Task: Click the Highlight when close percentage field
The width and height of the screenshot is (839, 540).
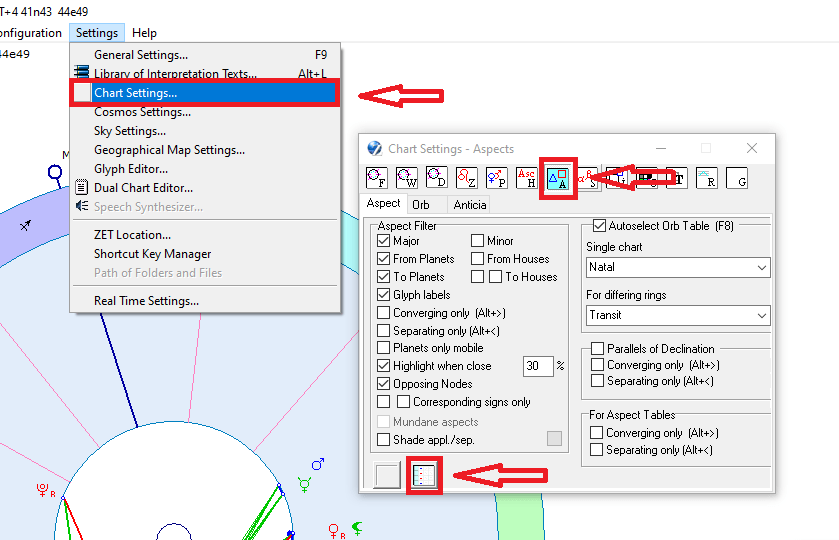Action: (537, 366)
